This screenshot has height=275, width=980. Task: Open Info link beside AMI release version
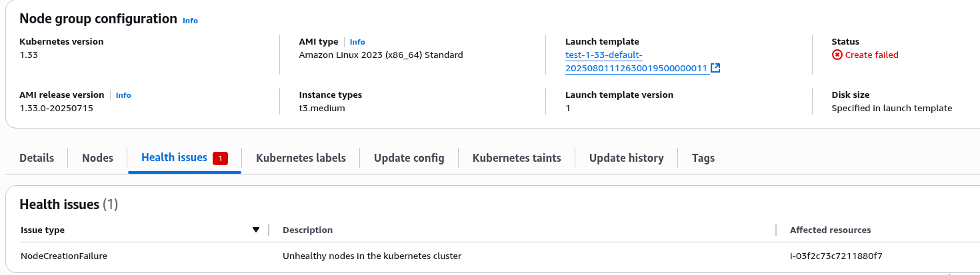click(x=123, y=95)
